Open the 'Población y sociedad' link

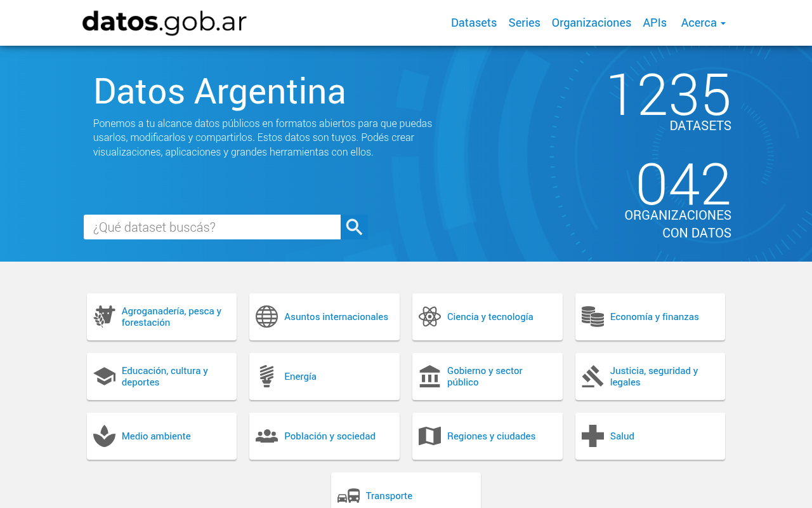(330, 436)
